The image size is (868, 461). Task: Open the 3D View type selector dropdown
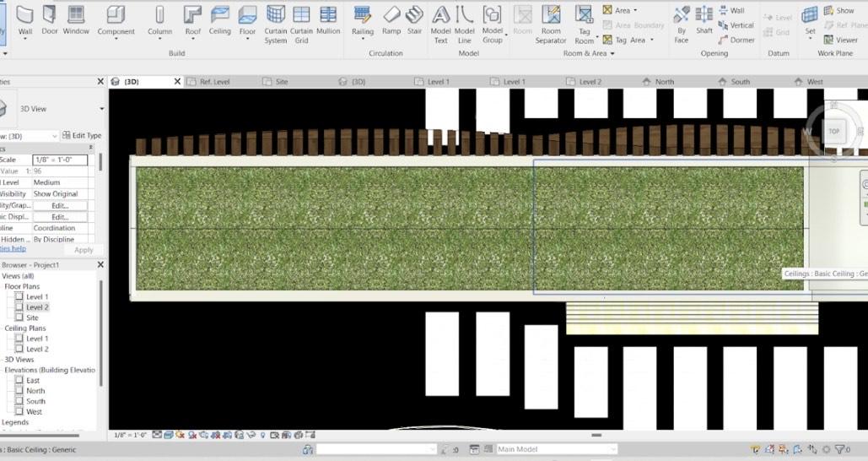coord(102,109)
